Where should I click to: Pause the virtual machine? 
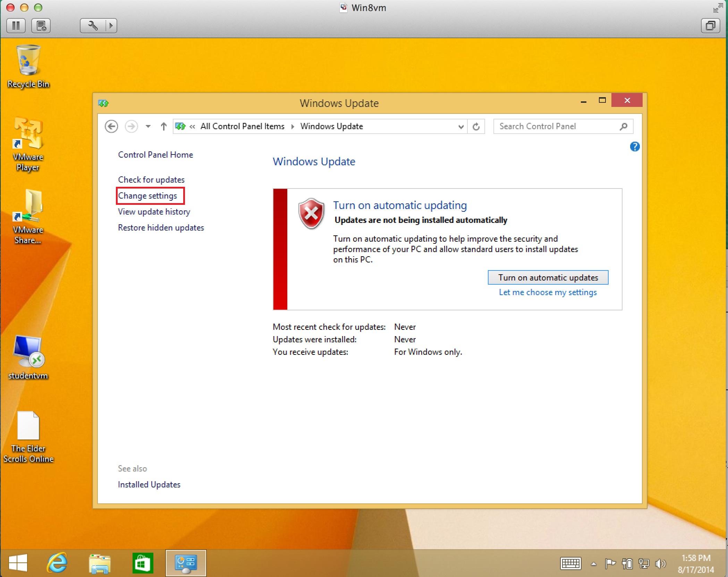(16, 26)
